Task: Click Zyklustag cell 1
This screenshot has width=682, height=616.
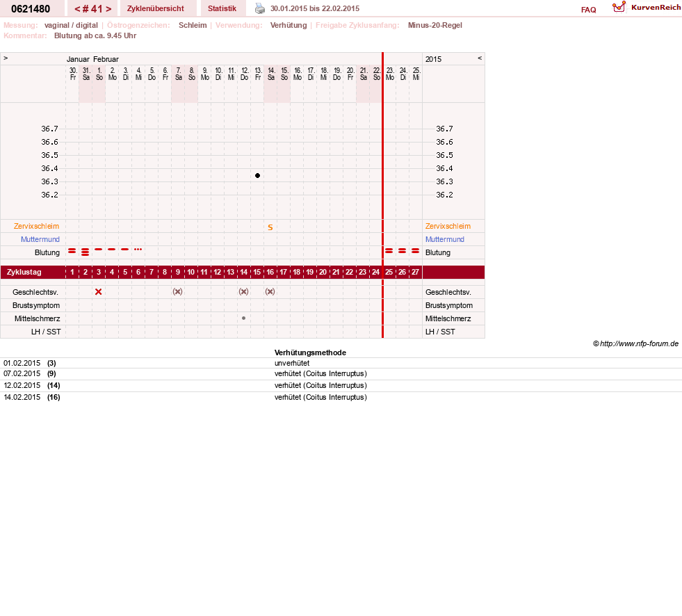Action: pyautogui.click(x=72, y=273)
